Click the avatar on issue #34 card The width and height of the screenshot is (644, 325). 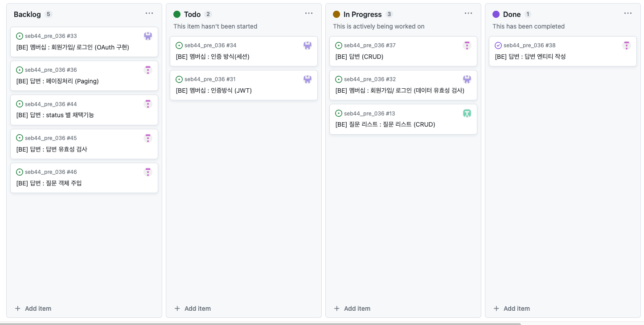point(308,45)
